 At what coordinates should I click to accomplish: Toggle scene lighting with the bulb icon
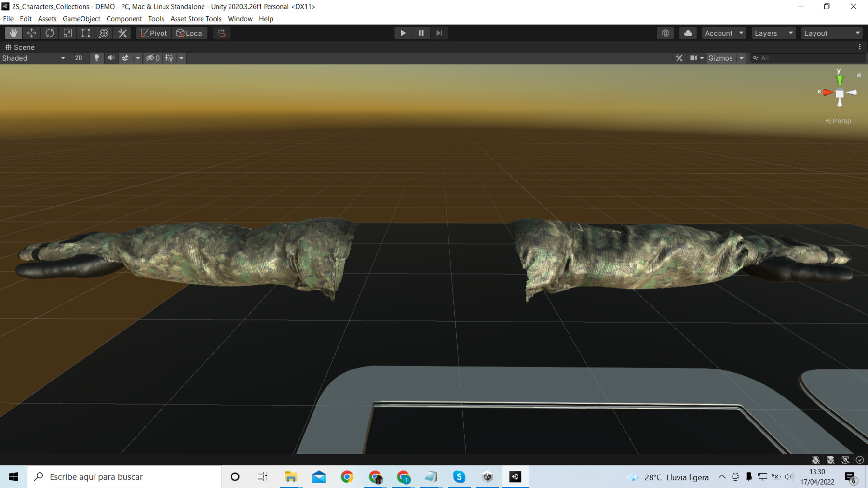pyautogui.click(x=96, y=58)
